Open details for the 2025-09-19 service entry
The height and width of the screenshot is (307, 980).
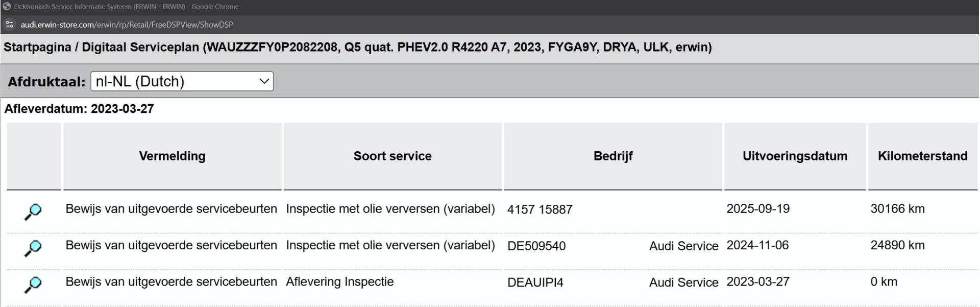tap(33, 211)
